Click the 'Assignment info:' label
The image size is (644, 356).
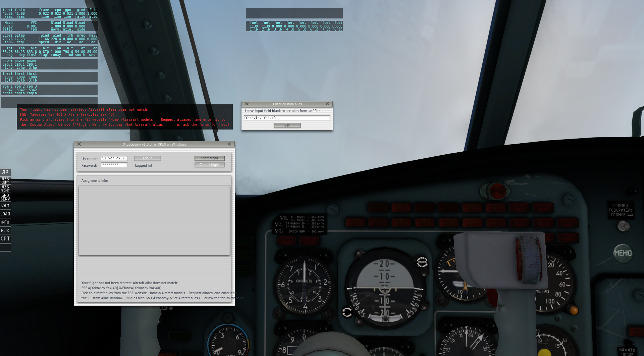pyautogui.click(x=95, y=181)
